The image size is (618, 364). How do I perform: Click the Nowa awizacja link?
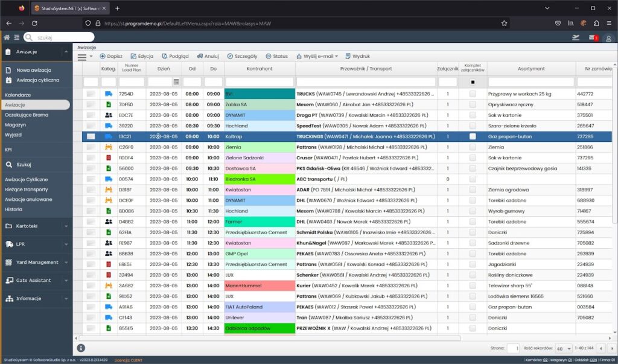(x=34, y=70)
